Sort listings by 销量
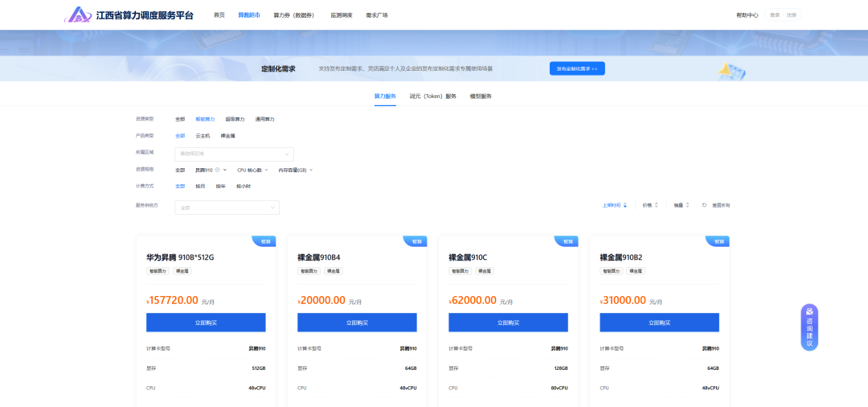 [x=678, y=205]
